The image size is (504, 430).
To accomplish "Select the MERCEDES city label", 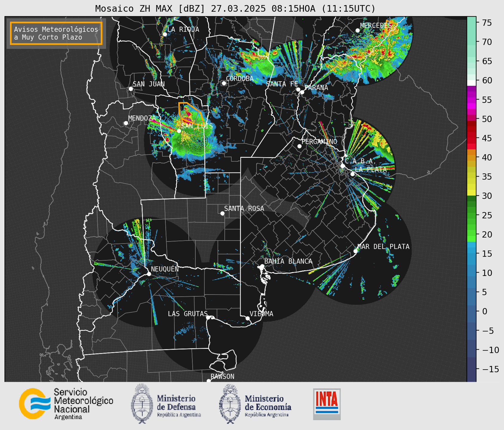I will pos(376,26).
